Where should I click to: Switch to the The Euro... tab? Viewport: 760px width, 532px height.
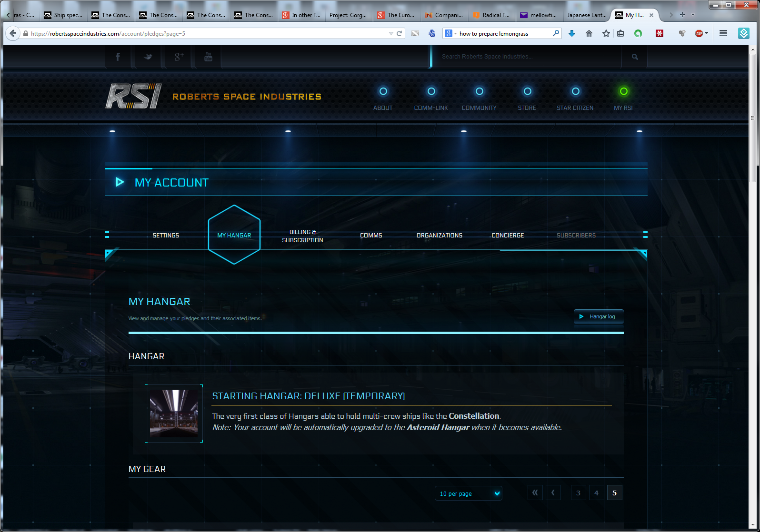coord(396,15)
